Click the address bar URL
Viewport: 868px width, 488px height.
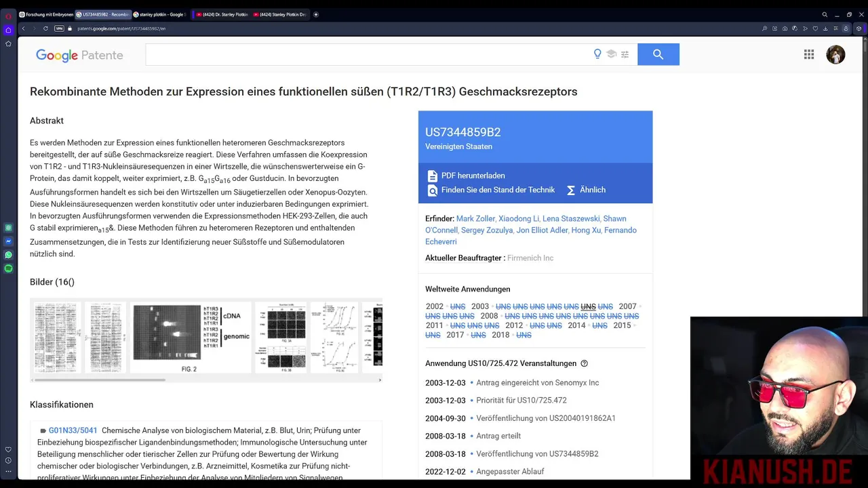[121, 28]
